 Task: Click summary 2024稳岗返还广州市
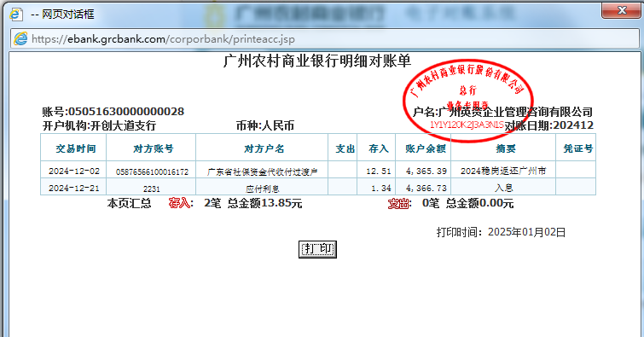click(503, 171)
